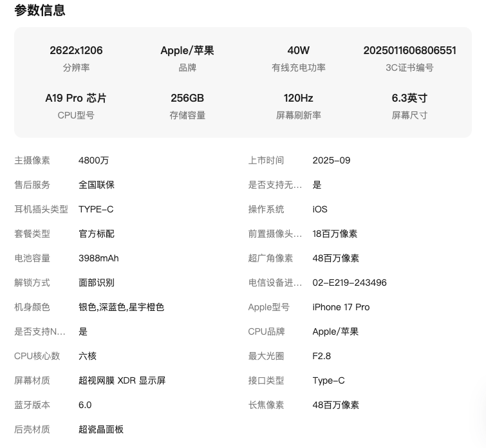The image size is (486, 448).
Task: Expand the truncated 是否支持N... label
Action: click(x=40, y=331)
